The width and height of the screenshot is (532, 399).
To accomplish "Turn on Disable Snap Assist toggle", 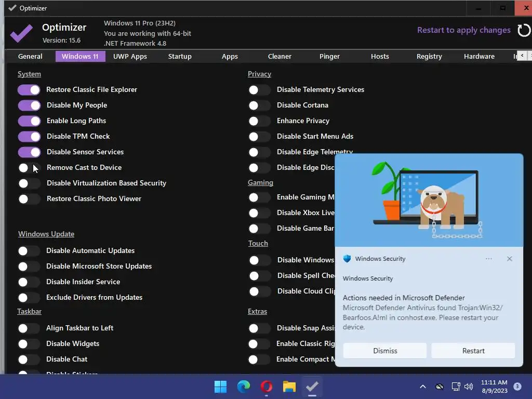I will click(x=260, y=328).
